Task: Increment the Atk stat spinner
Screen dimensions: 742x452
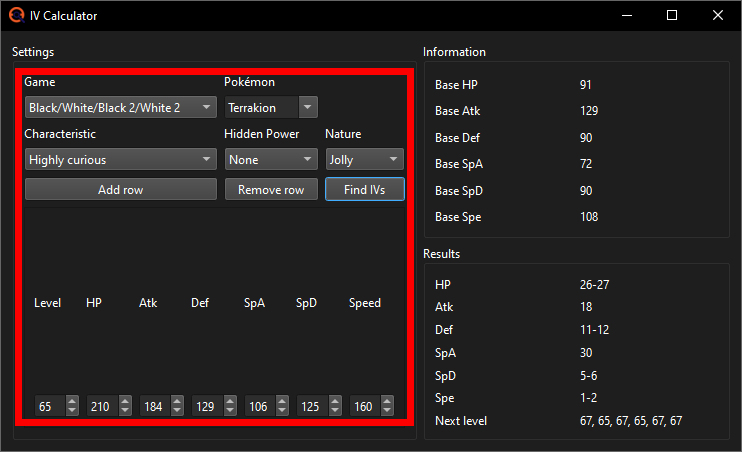Action: pyautogui.click(x=176, y=402)
